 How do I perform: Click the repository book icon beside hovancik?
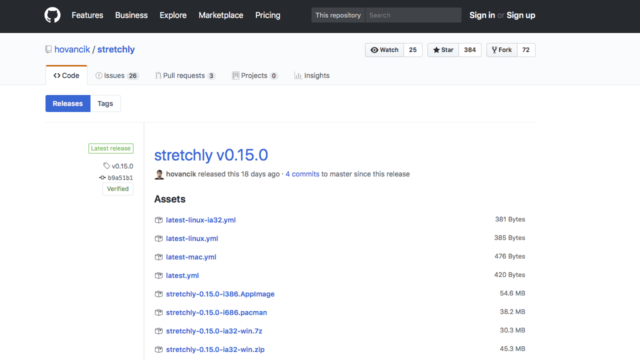[49, 49]
